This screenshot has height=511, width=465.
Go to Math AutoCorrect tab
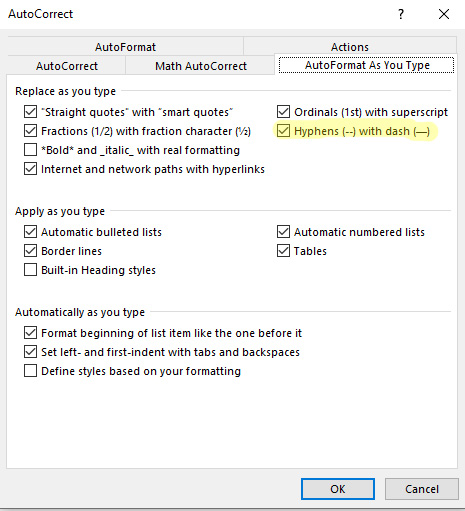tap(201, 66)
